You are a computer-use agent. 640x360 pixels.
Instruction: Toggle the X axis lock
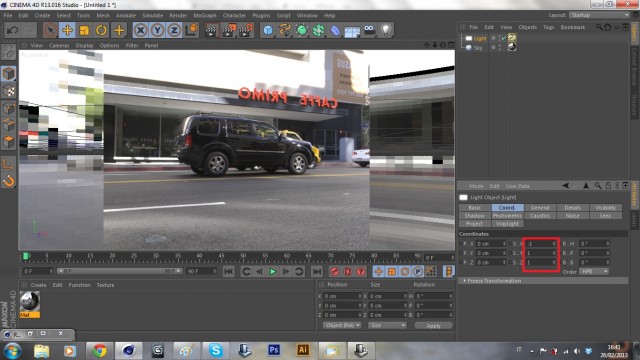pyautogui.click(x=140, y=30)
